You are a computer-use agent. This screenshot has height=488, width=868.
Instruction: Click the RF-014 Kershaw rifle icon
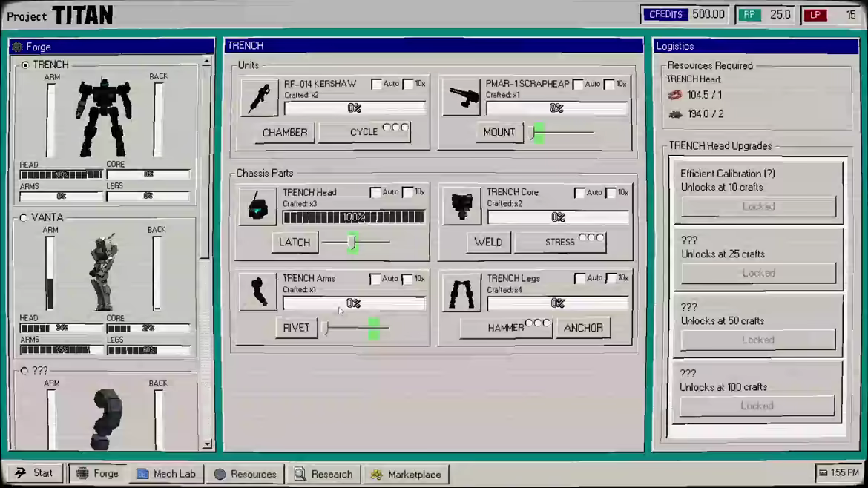tap(259, 97)
